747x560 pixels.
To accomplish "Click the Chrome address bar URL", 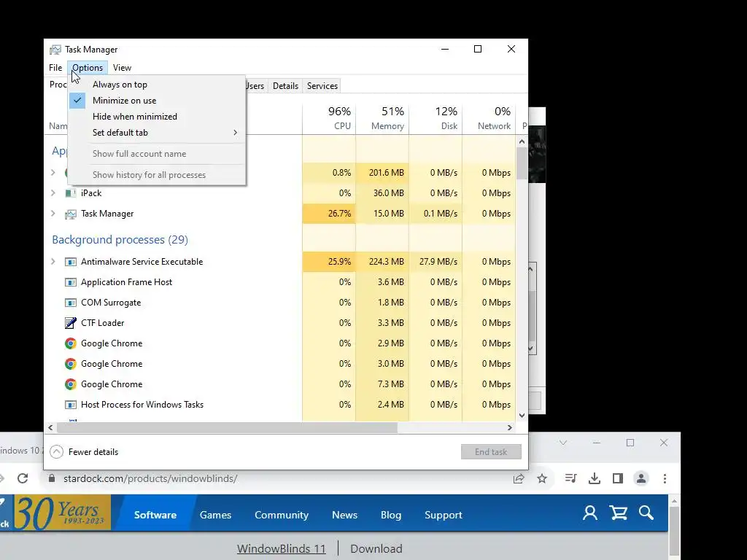I will pos(150,478).
